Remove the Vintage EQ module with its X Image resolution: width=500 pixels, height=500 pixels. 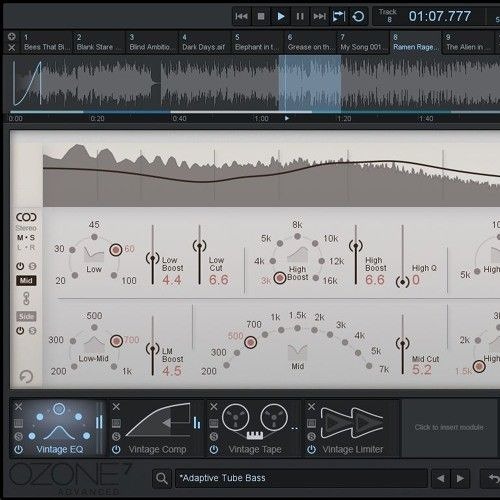click(18, 406)
